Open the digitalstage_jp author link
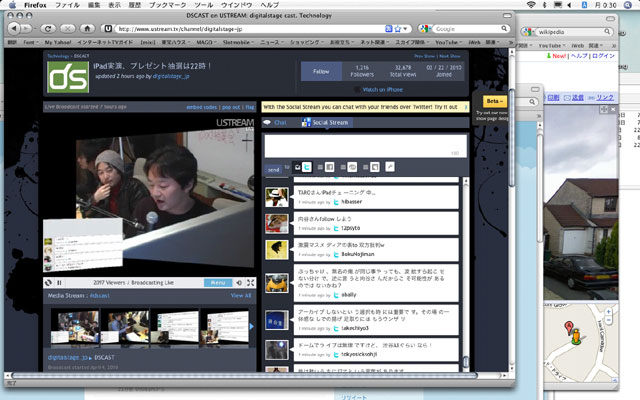640x400 pixels. 171,76
